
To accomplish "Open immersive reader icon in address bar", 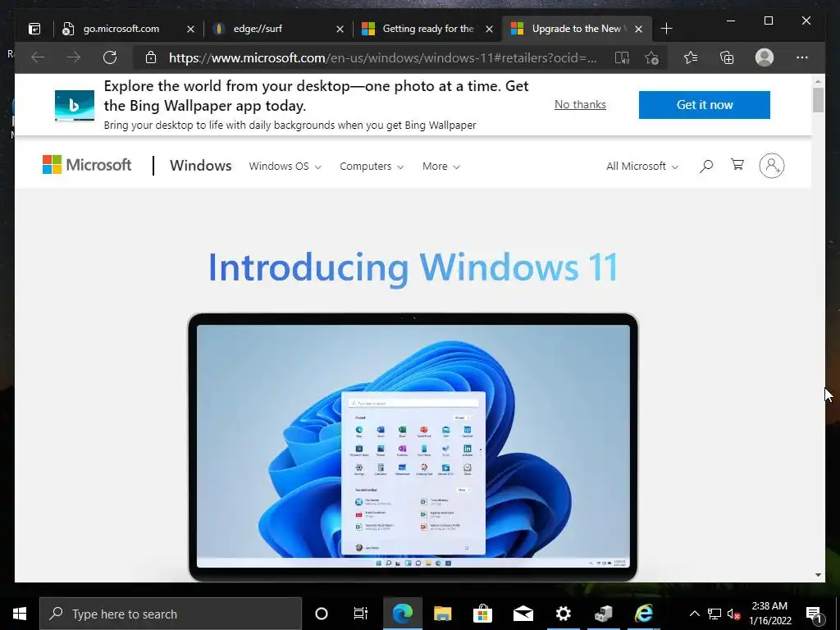I will click(x=622, y=58).
